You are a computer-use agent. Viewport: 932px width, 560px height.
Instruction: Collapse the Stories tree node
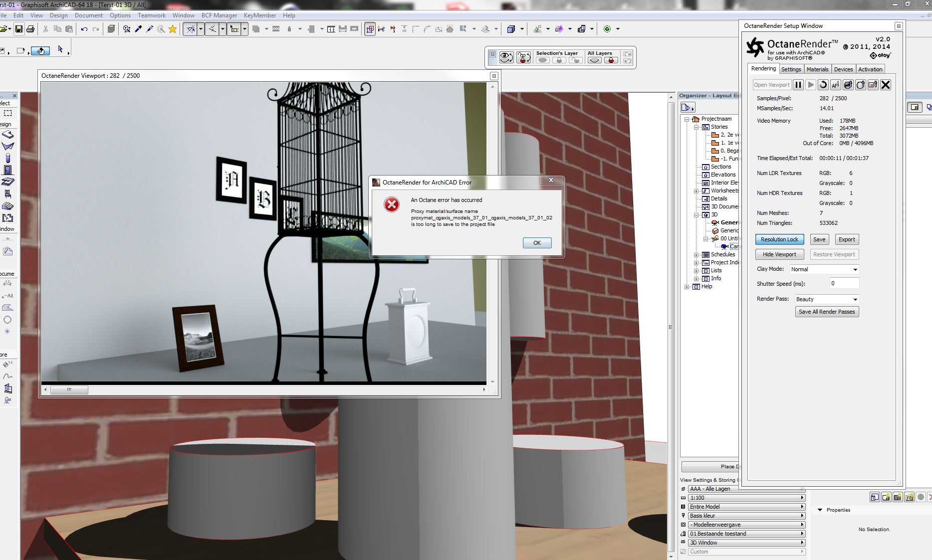click(x=697, y=127)
